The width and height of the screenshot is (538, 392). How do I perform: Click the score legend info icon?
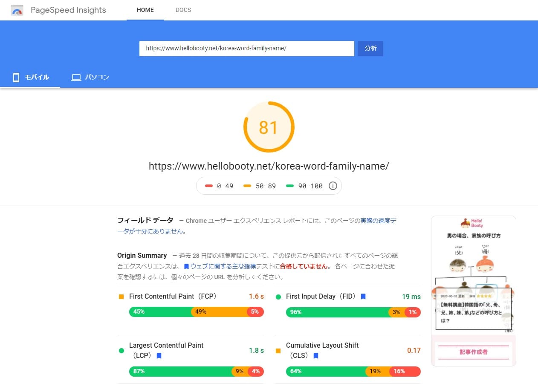pos(333,186)
